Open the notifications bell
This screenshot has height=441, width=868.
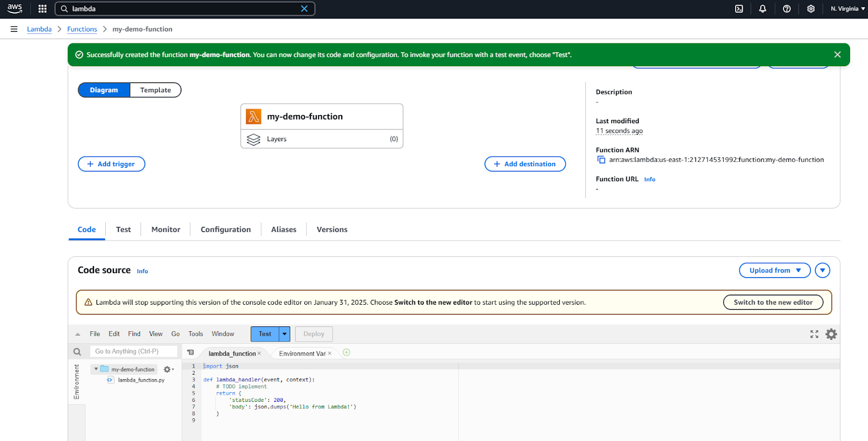(763, 9)
